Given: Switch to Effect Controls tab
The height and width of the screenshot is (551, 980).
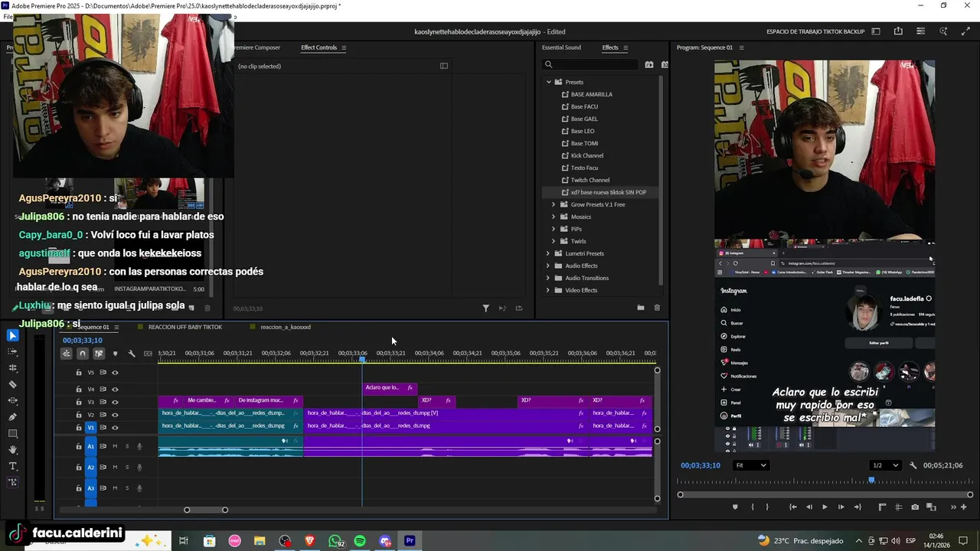Looking at the screenshot, I should click(318, 47).
